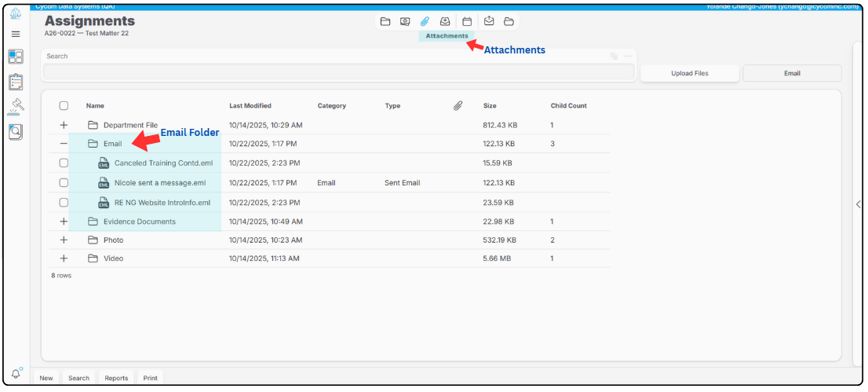Click the 10/14/2025, 11:13 AM date cell
Screen dimensions: 868x392
click(264, 258)
